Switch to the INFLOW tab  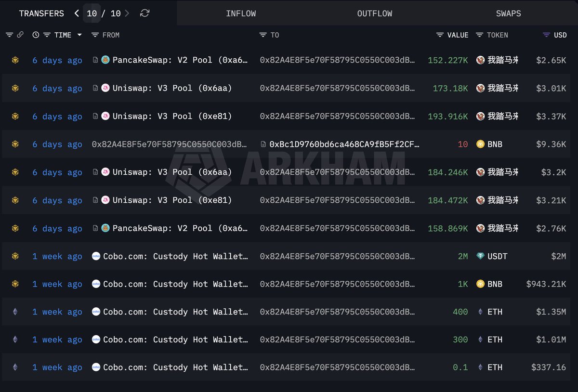(241, 13)
